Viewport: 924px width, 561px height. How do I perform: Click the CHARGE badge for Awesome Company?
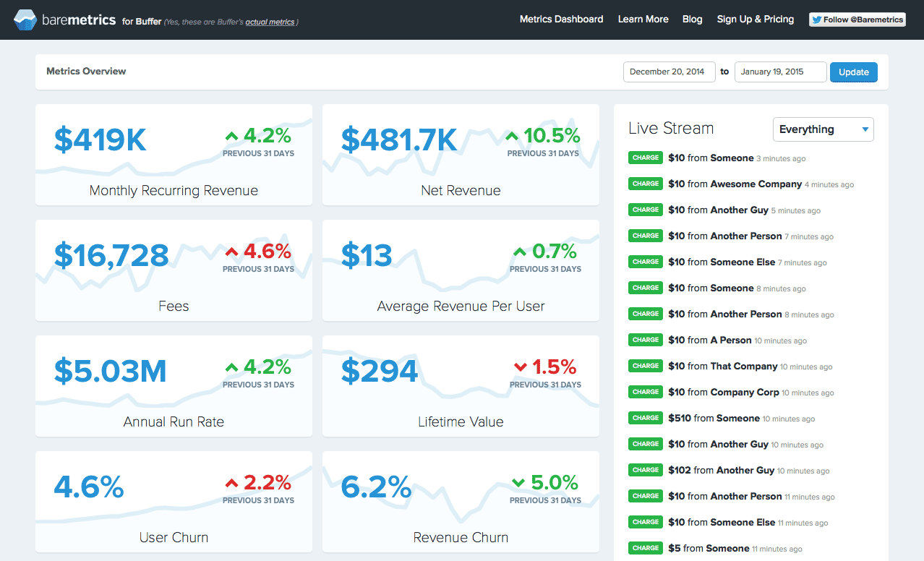(x=645, y=184)
